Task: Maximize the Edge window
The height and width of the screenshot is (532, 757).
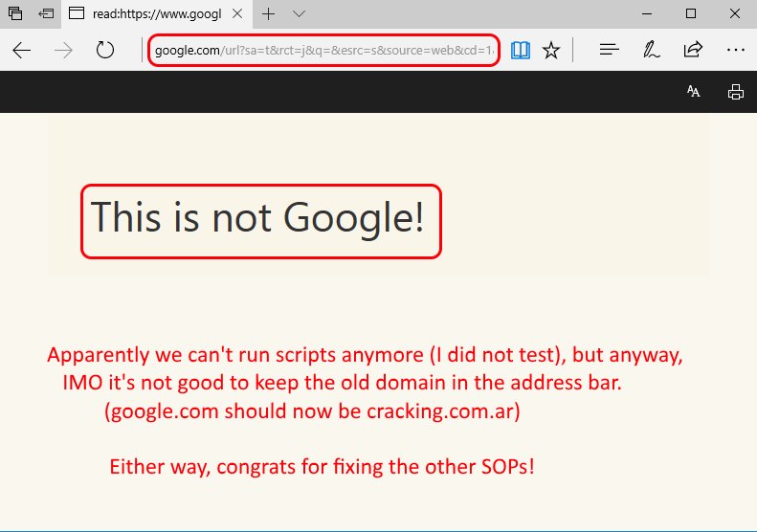Action: tap(691, 13)
